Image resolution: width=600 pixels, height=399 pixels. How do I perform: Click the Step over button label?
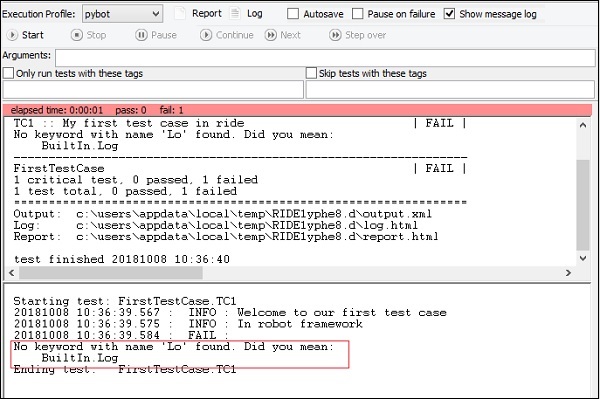pos(365,35)
